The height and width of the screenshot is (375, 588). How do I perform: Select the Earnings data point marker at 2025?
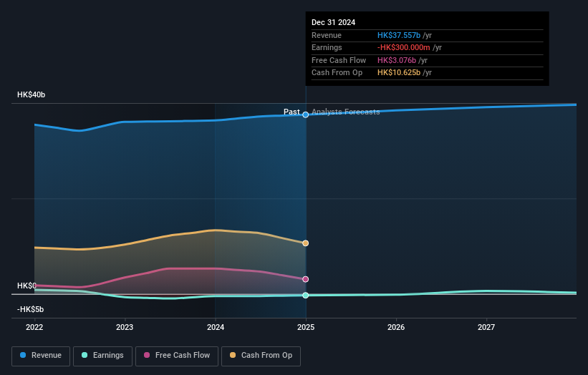(x=306, y=295)
